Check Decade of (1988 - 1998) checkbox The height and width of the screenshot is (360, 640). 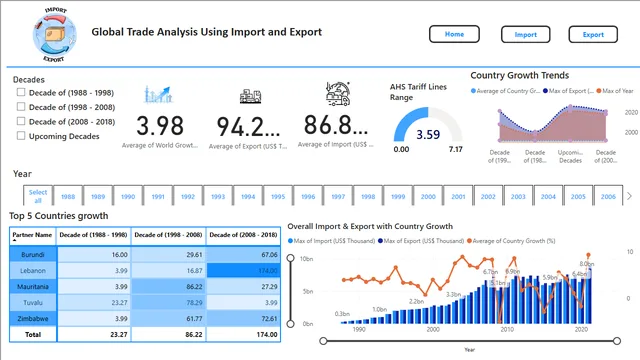point(21,92)
